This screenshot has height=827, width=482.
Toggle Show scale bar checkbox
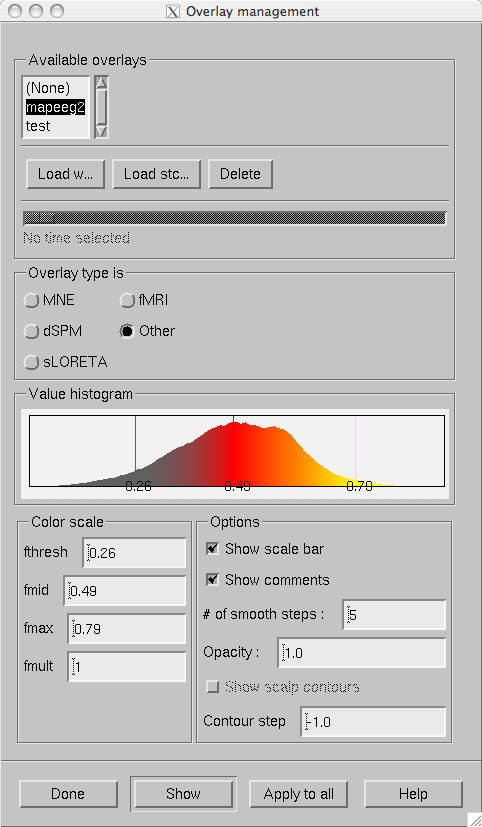(213, 549)
